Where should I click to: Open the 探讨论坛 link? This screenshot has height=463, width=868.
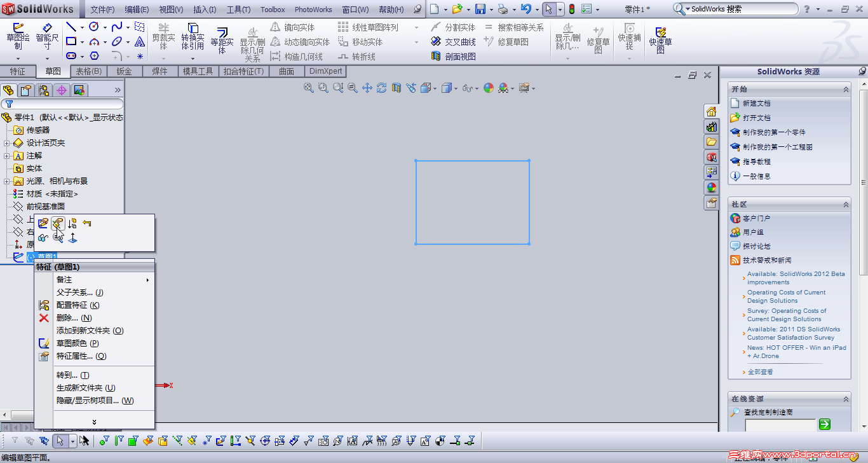click(x=757, y=246)
